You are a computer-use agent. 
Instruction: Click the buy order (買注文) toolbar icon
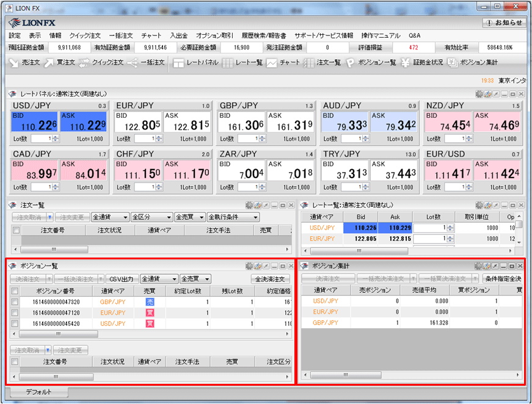(49, 63)
